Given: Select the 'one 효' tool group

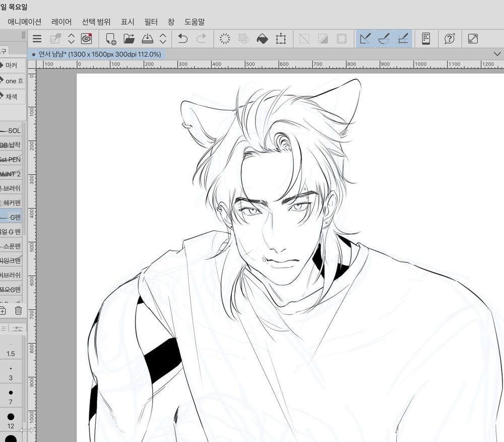Looking at the screenshot, I should click(x=12, y=81).
